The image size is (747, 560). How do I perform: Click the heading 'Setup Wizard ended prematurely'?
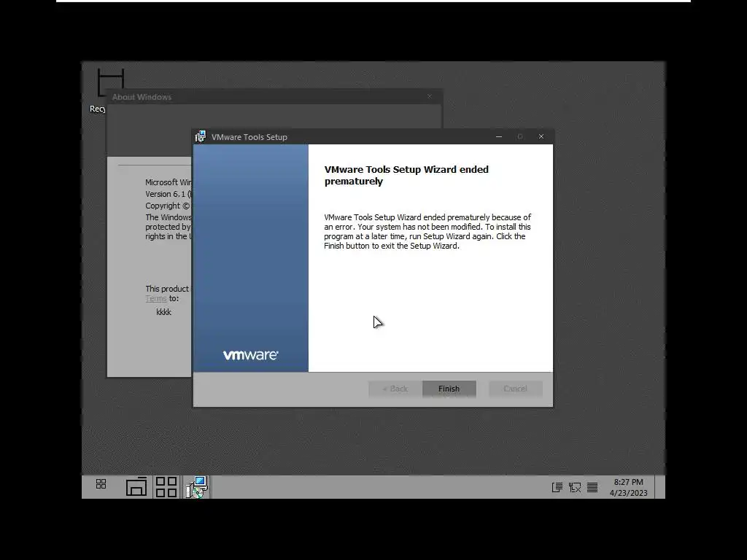pos(406,175)
